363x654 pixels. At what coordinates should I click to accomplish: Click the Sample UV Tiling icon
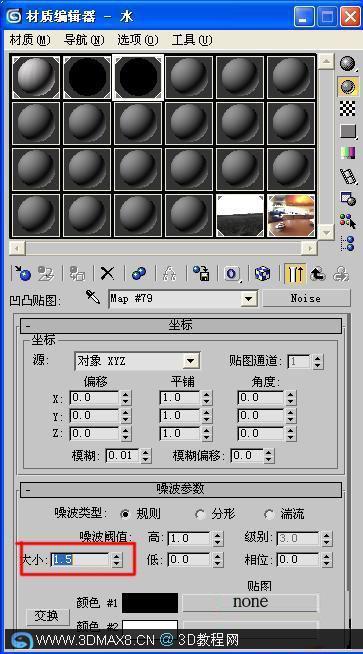pos(347,131)
